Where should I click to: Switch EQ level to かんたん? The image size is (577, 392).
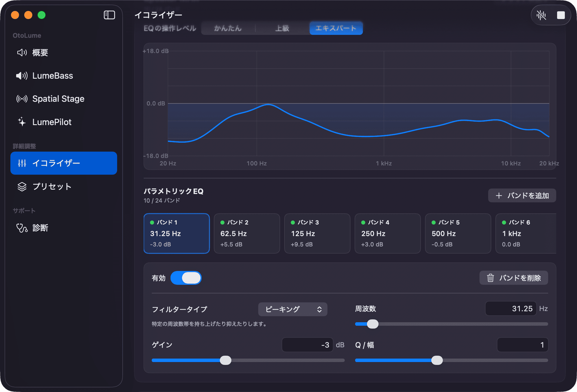[x=228, y=28]
